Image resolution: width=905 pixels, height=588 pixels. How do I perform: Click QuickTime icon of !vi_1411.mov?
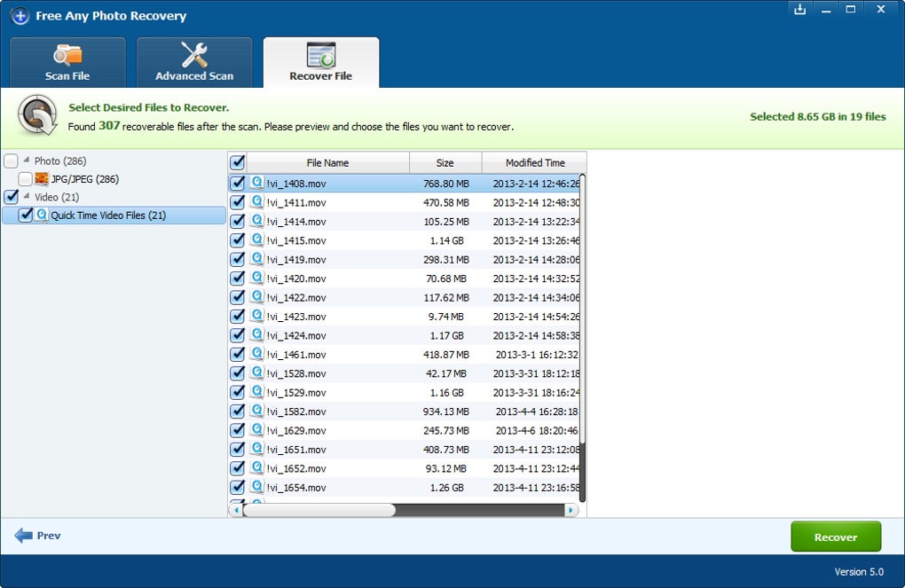[256, 201]
